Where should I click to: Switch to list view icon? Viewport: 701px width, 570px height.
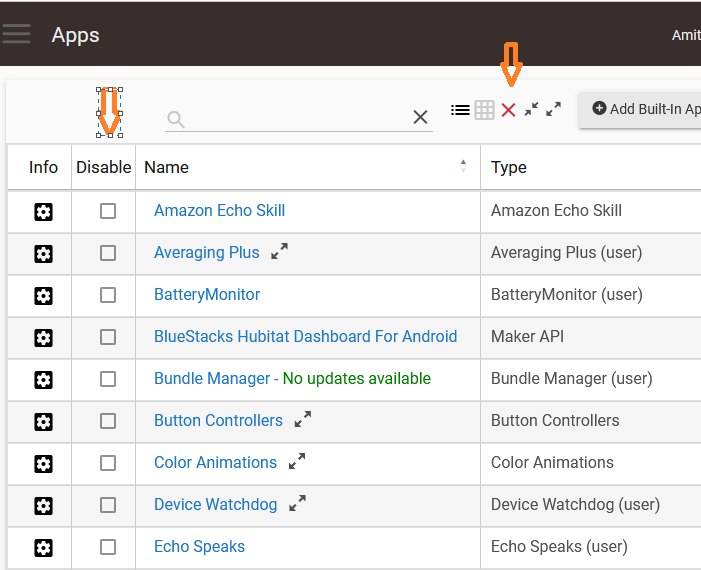[460, 110]
